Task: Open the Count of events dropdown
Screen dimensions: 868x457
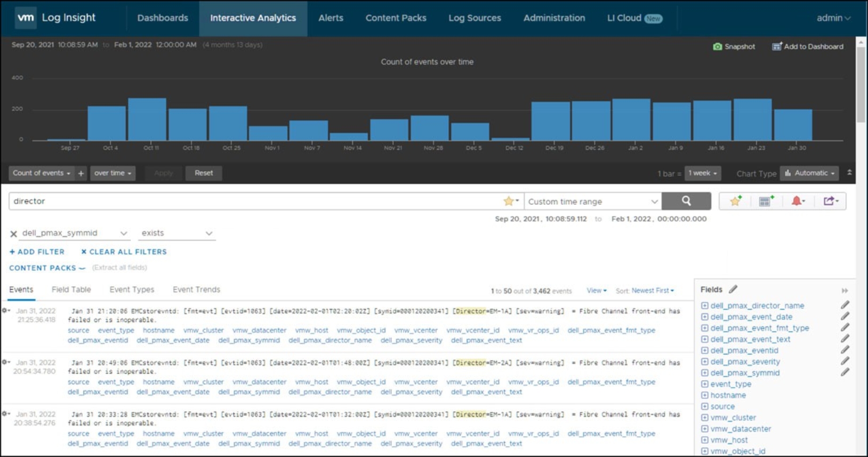Action: [42, 173]
